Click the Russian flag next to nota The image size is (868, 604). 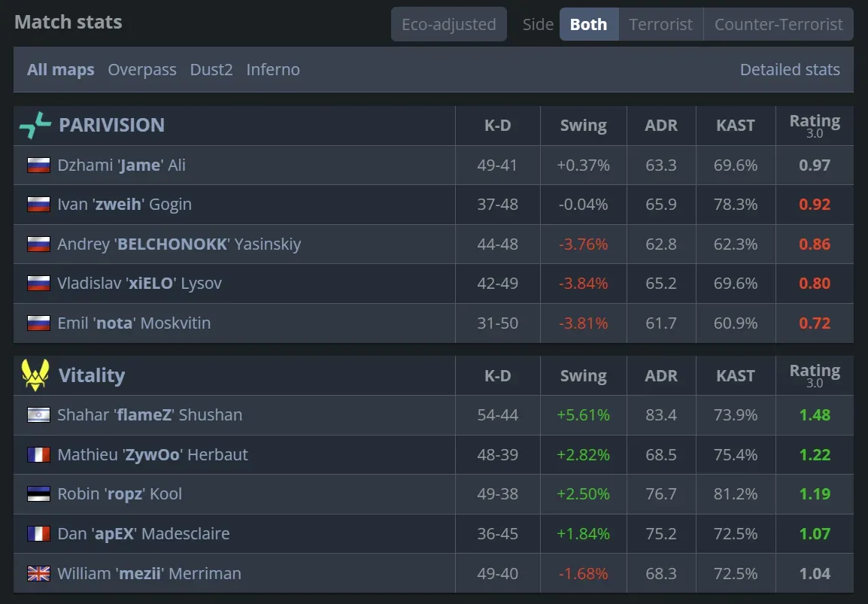[38, 323]
